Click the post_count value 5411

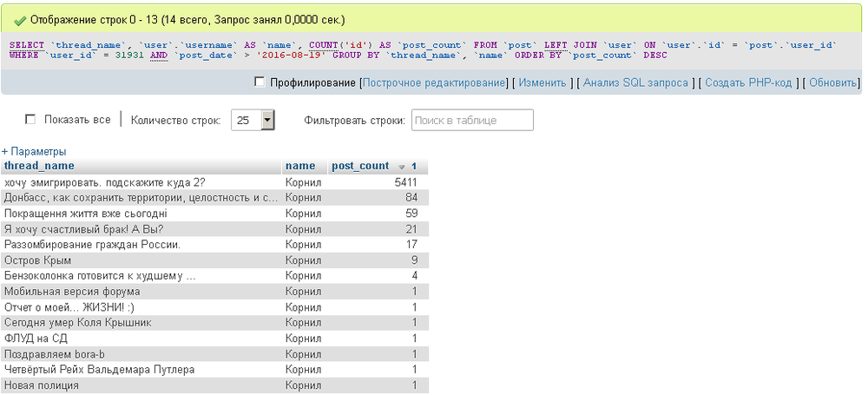(405, 182)
